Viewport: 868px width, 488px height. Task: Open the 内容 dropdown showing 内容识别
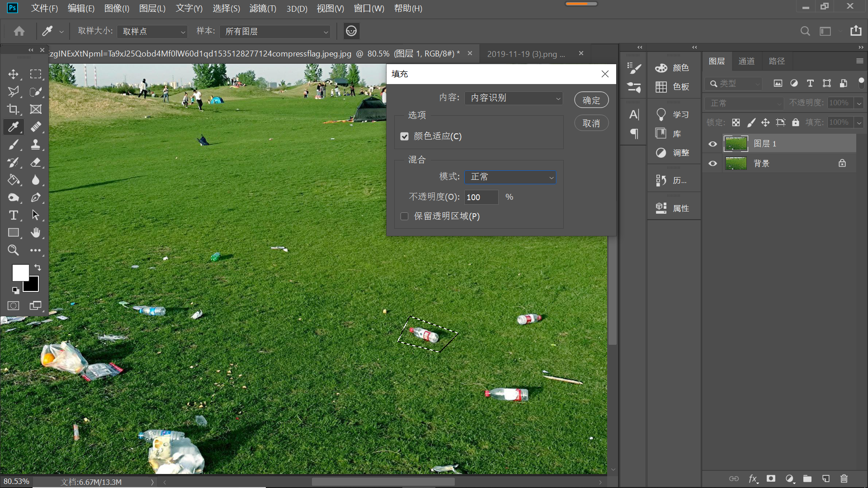(514, 98)
